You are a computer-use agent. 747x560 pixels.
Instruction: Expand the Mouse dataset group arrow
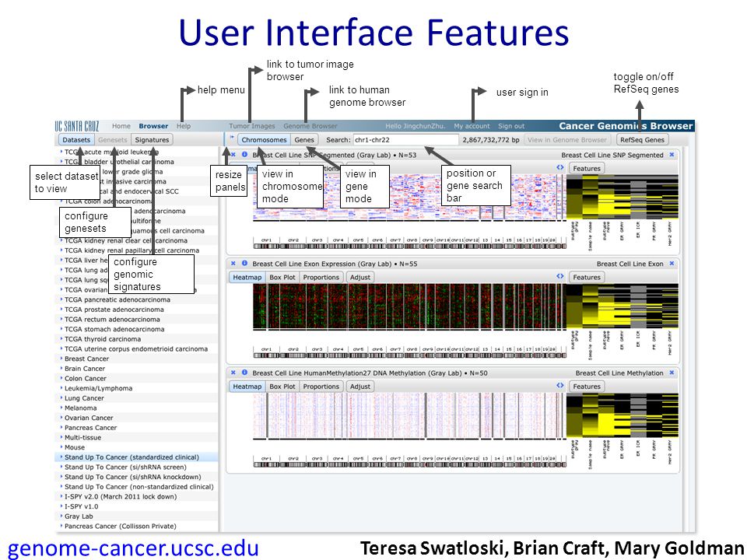point(61,446)
